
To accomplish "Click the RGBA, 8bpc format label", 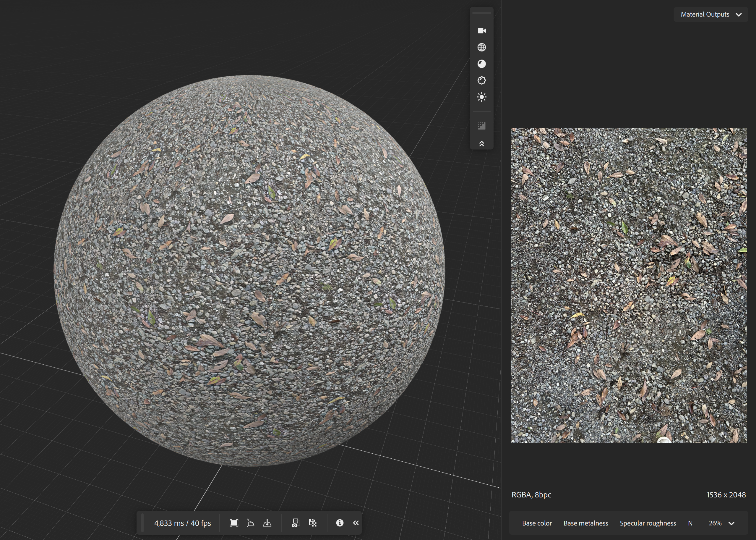I will 531,495.
